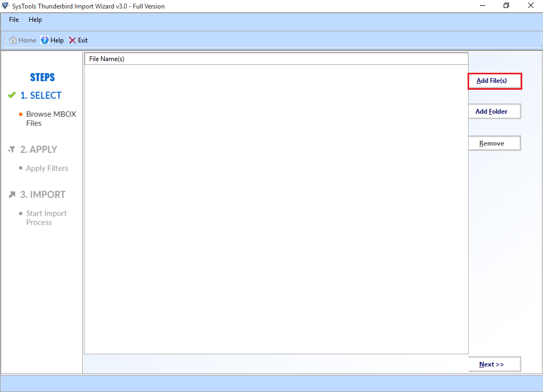
Task: Click the arrow icon beside 3. IMPORT
Action: [x=12, y=194]
